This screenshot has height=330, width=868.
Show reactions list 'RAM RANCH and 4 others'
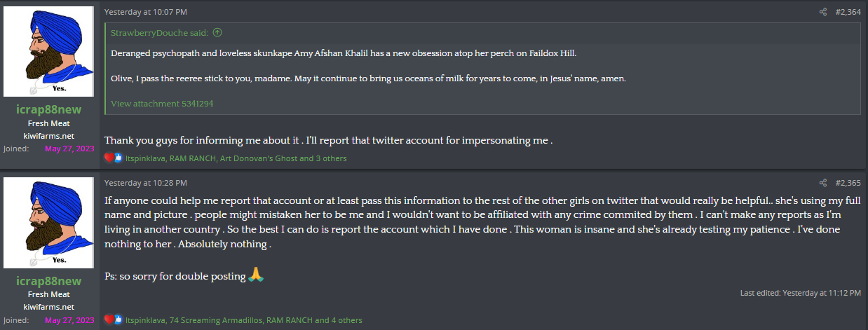click(314, 320)
